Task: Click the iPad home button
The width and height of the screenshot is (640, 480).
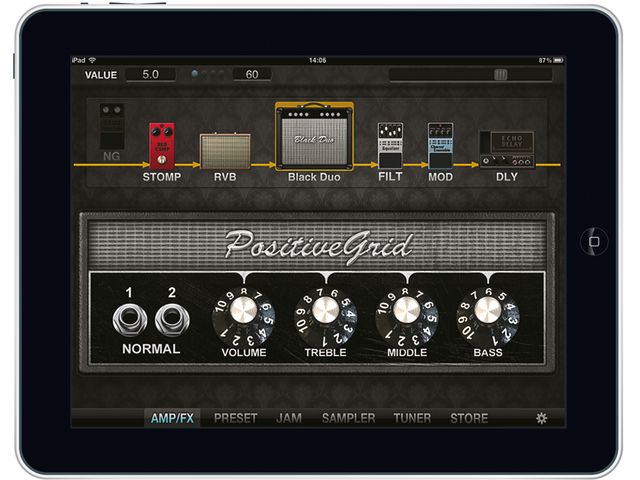Action: click(x=594, y=242)
